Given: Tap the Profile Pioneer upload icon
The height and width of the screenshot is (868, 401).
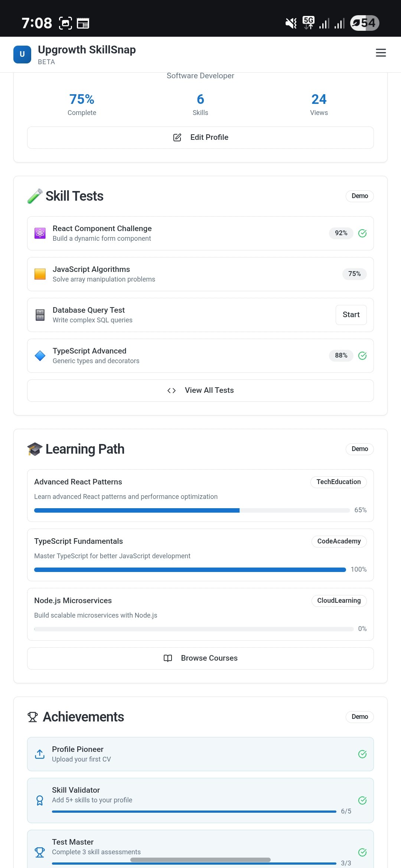Looking at the screenshot, I should pyautogui.click(x=40, y=754).
